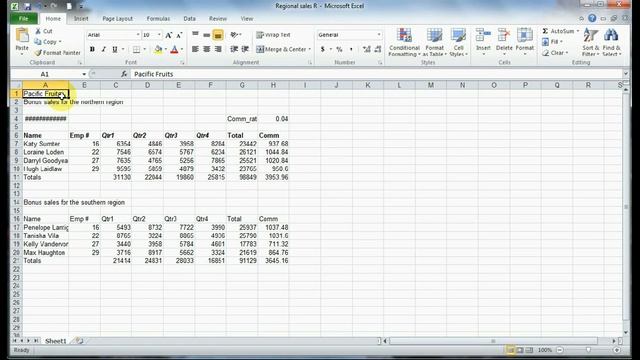This screenshot has width=640, height=360.
Task: Toggle Wrap Text
Action: coord(273,35)
